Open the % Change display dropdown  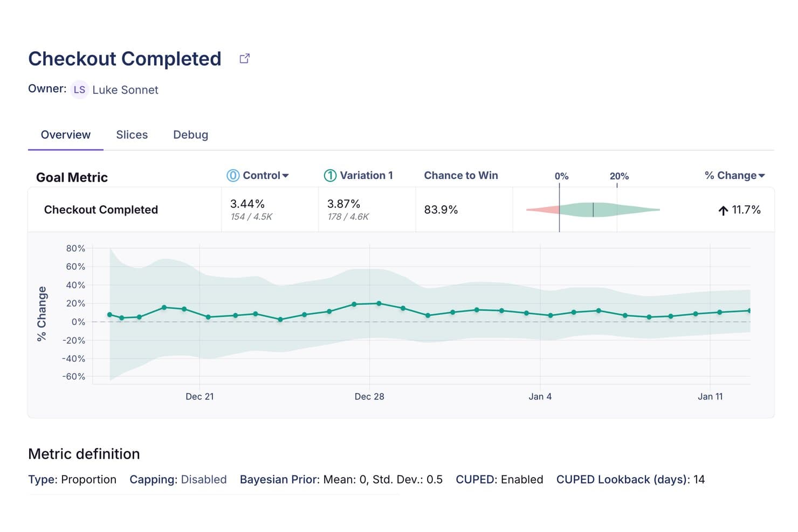735,175
